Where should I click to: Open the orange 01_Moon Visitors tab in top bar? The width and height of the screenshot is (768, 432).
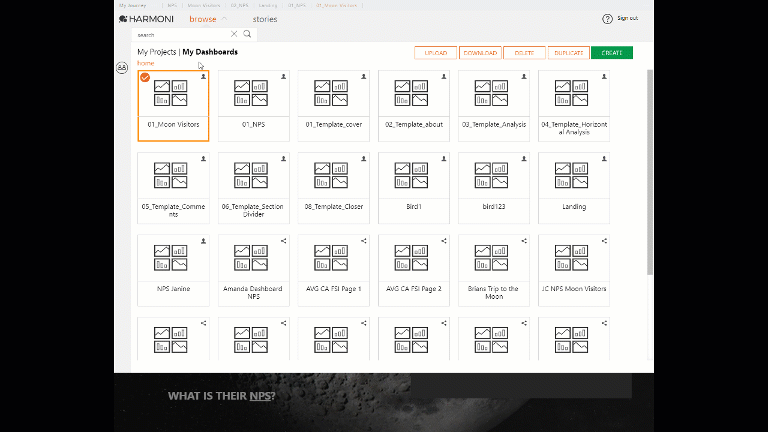[336, 5]
